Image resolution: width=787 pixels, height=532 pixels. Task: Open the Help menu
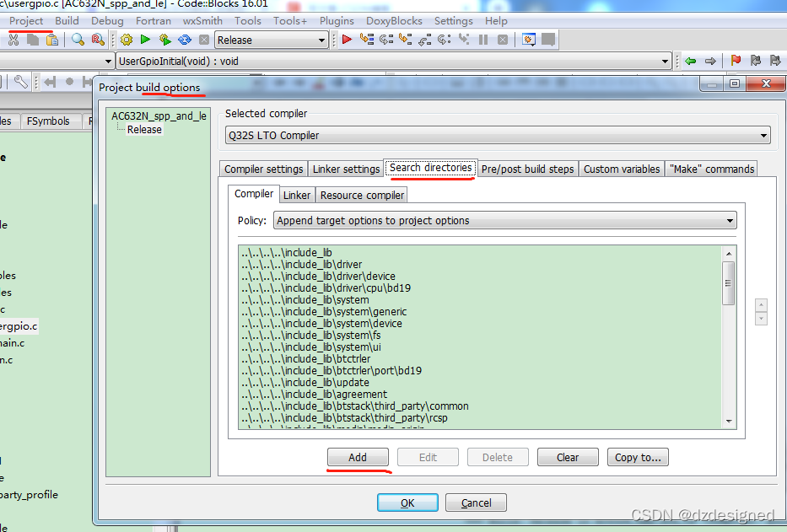(496, 20)
